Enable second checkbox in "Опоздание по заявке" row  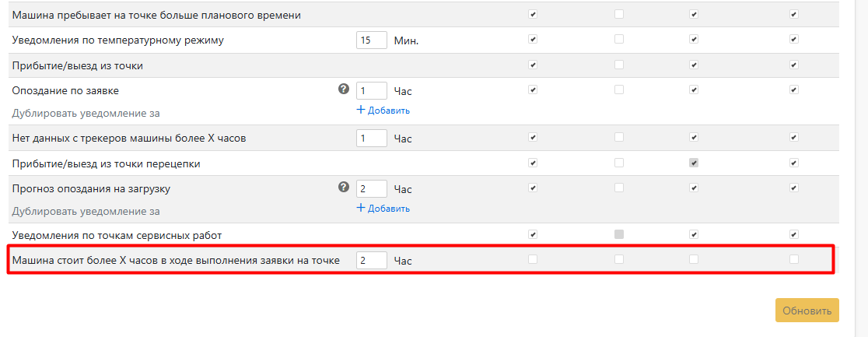(619, 90)
